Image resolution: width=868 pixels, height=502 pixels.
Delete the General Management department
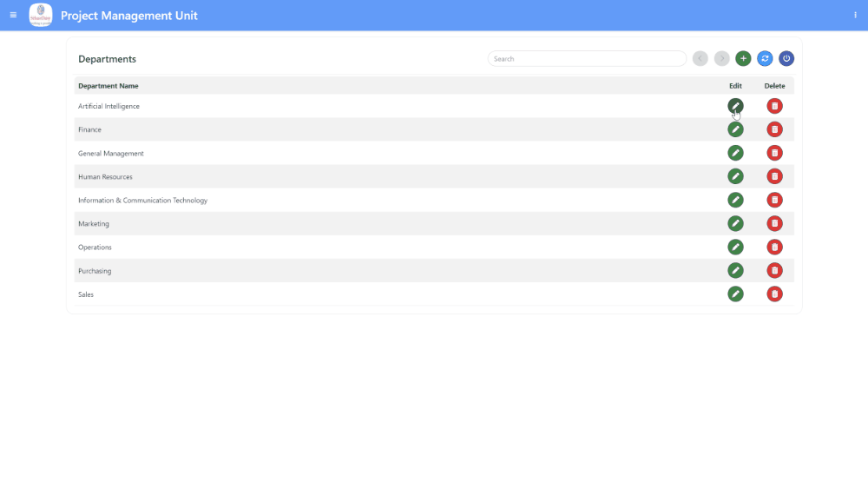coord(774,153)
